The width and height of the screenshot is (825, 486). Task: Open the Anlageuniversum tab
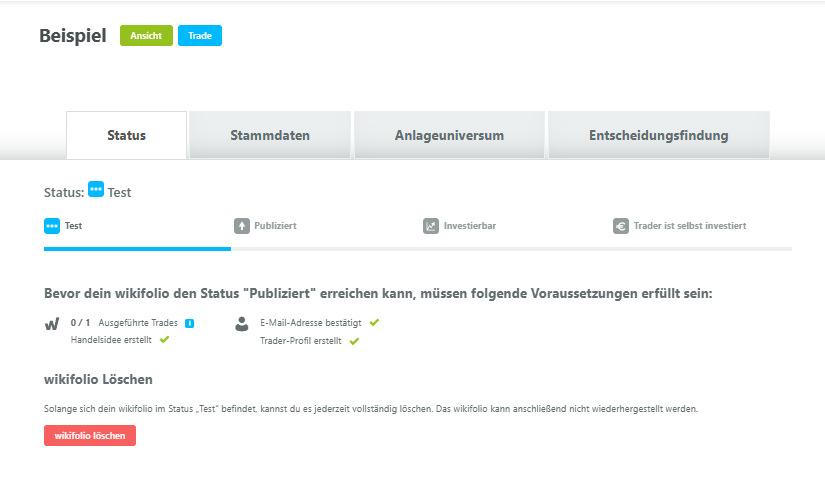[449, 135]
